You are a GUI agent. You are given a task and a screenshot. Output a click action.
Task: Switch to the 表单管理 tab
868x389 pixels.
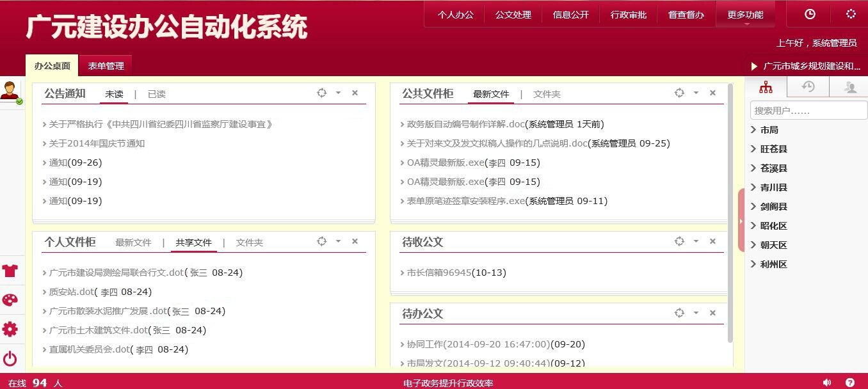106,66
